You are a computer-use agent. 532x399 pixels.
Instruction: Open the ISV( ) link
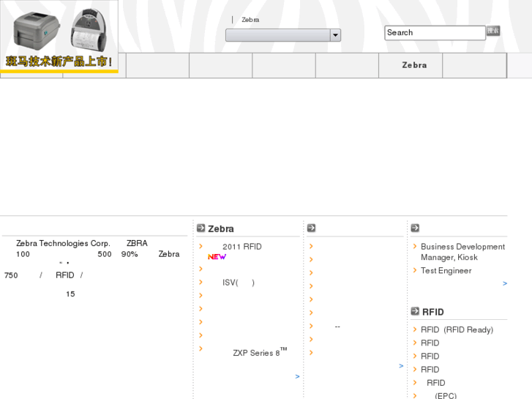tap(239, 283)
